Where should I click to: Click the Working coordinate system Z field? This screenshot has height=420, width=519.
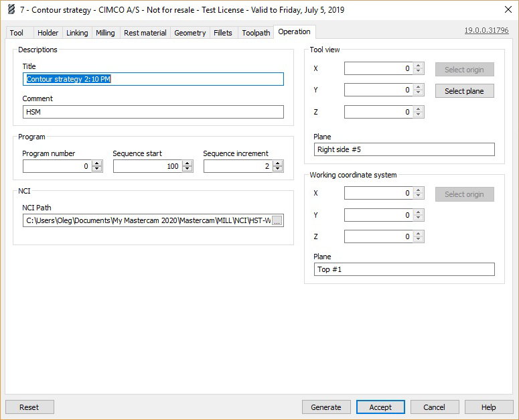tap(378, 236)
